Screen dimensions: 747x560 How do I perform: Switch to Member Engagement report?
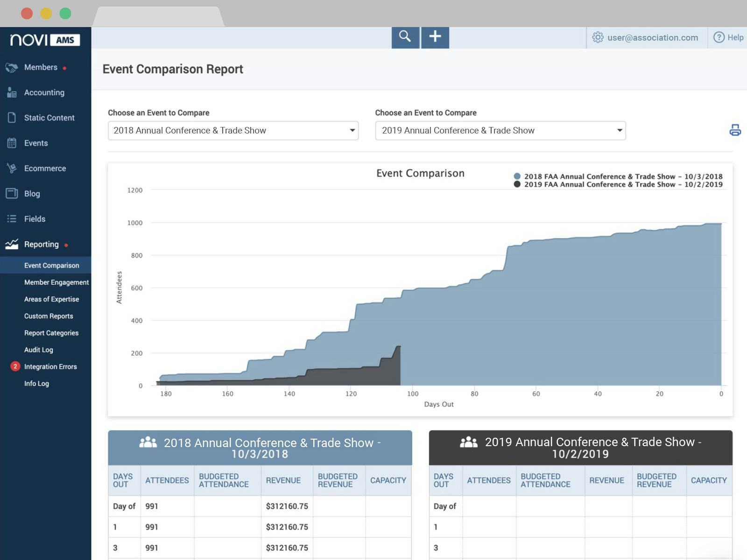(x=56, y=282)
